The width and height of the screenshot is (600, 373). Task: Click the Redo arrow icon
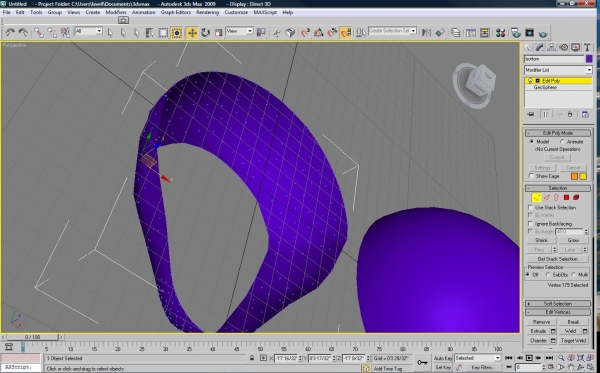(23, 33)
